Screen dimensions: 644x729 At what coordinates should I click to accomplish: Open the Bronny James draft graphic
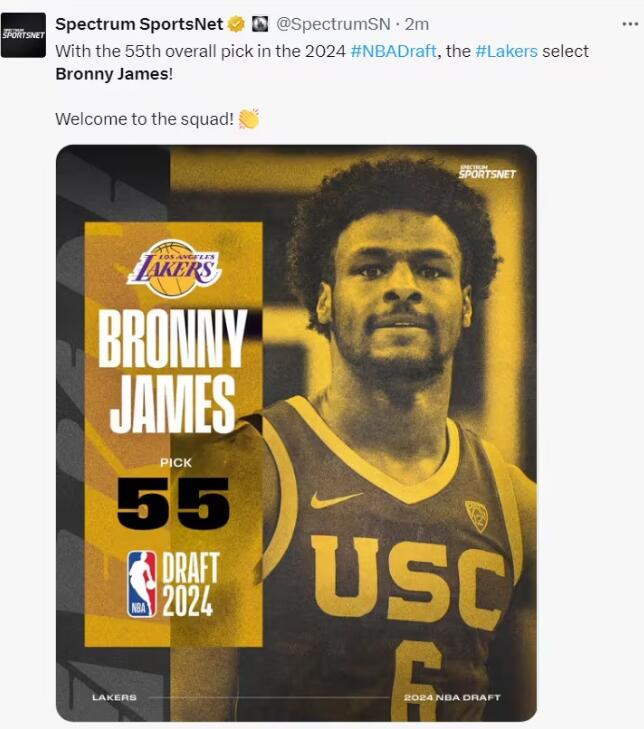click(x=297, y=433)
